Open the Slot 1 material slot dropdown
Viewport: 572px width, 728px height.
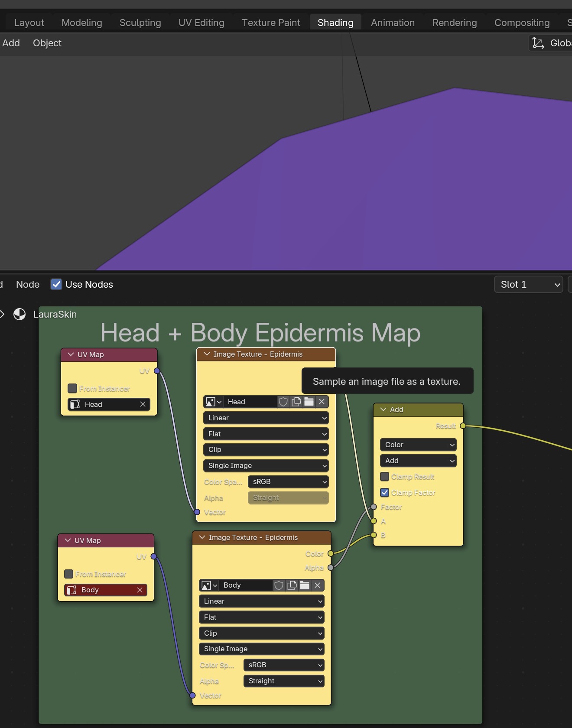528,284
